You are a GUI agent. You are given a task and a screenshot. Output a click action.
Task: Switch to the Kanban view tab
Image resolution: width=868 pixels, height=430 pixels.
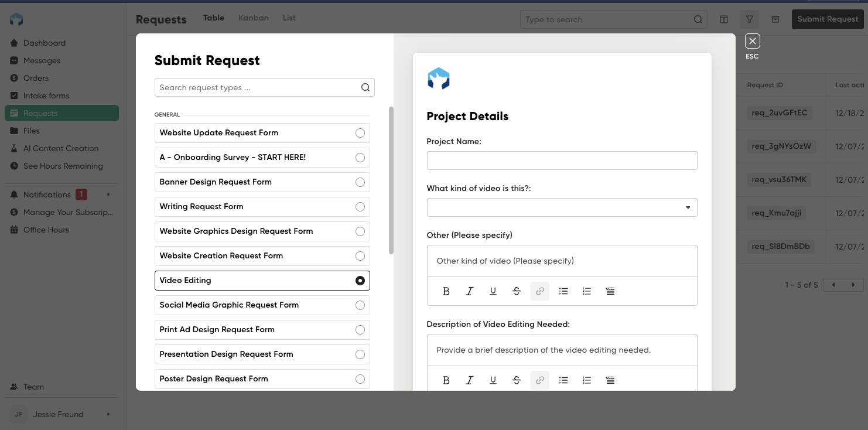[254, 18]
